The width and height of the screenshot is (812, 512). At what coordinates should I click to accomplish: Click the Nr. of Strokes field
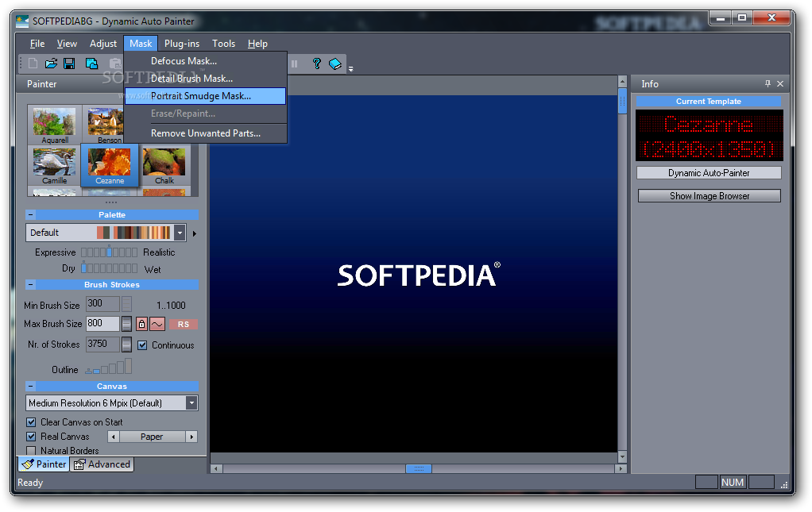[102, 345]
